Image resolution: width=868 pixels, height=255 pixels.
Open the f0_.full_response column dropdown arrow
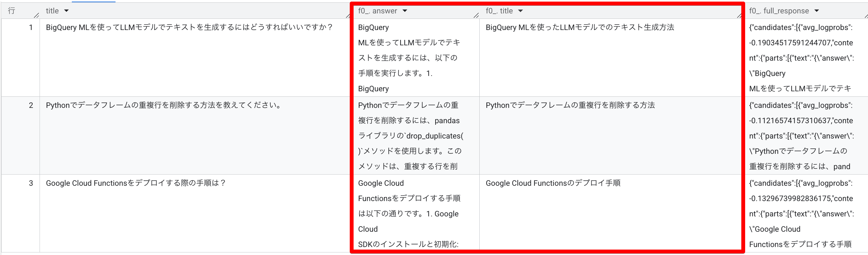(816, 11)
